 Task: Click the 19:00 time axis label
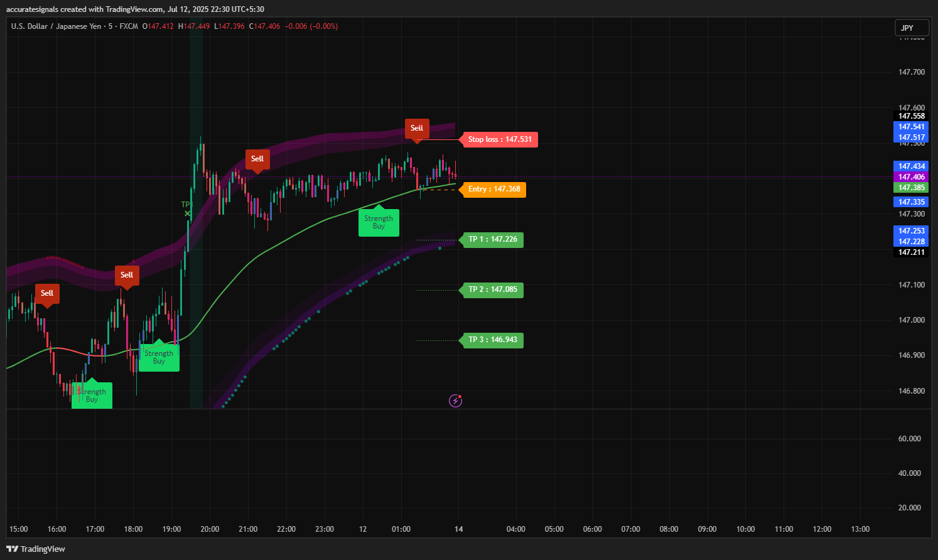pyautogui.click(x=172, y=529)
